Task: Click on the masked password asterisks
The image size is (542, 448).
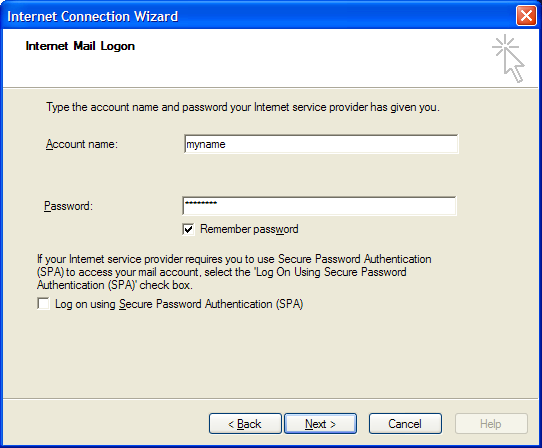Action: pyautogui.click(x=201, y=203)
